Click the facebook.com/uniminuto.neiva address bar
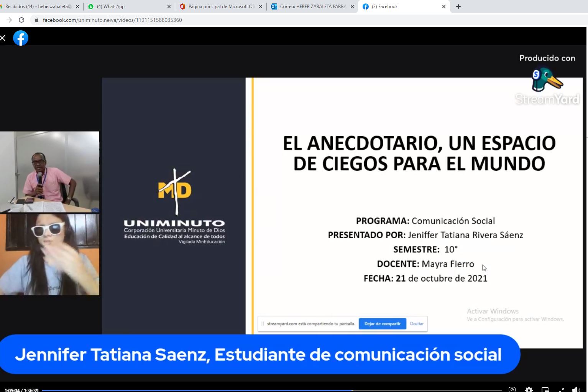The height and width of the screenshot is (392, 588). [x=112, y=20]
